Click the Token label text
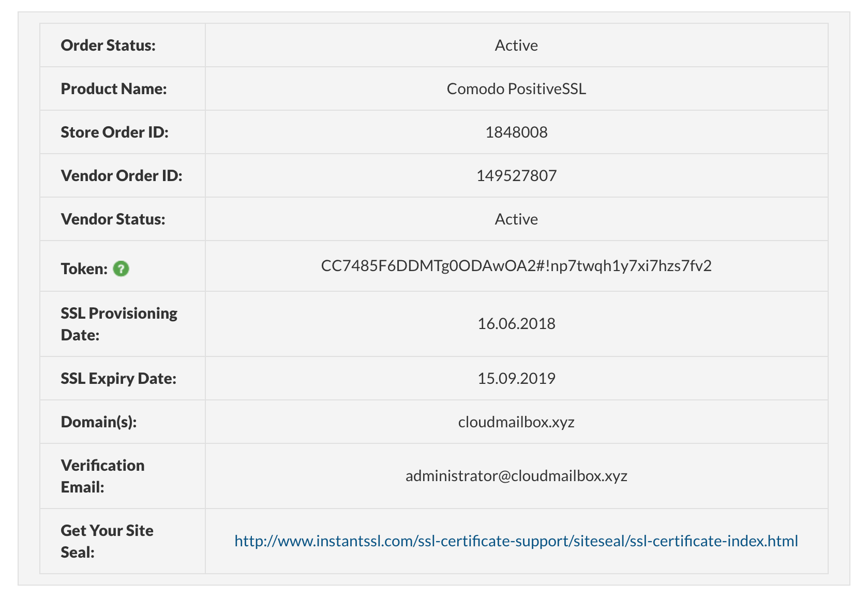Image resolution: width=868 pixels, height=597 pixels. [84, 269]
